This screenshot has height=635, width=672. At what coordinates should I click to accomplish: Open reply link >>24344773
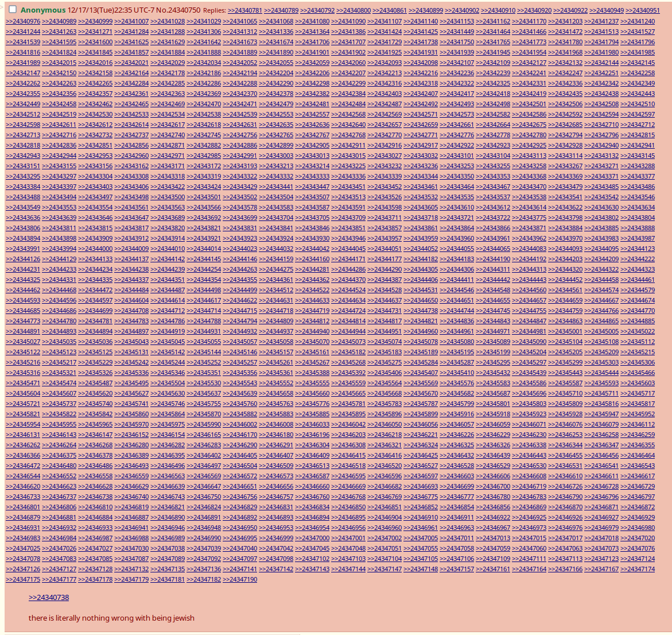tap(23, 321)
